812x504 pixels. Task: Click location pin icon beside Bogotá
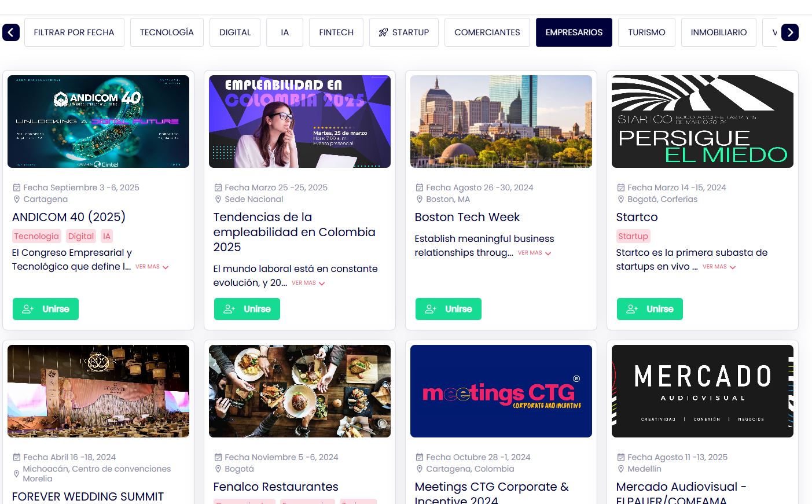tap(218, 469)
